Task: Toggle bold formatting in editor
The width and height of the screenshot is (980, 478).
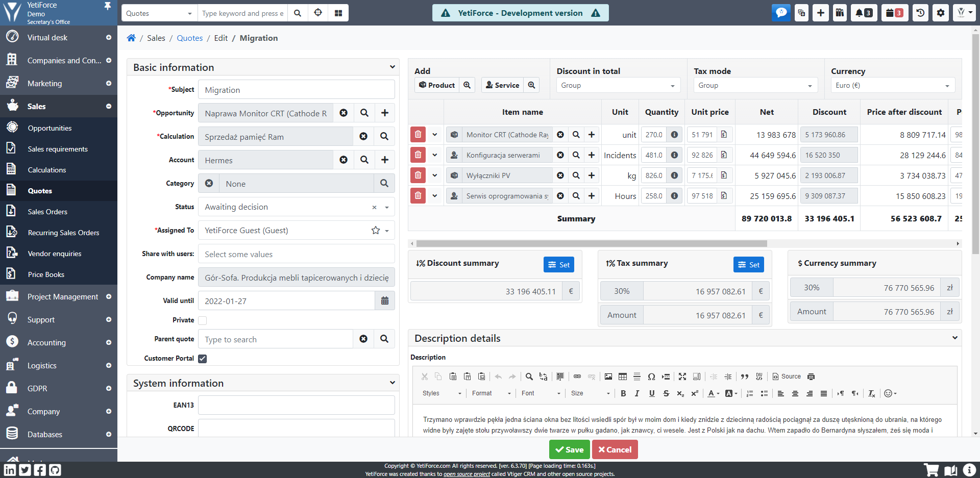Action: pyautogui.click(x=623, y=393)
